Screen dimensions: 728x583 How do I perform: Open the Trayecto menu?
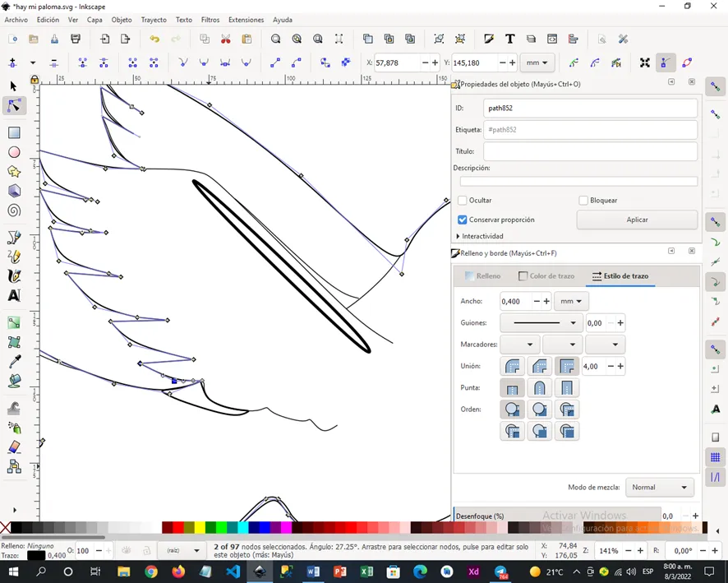154,20
